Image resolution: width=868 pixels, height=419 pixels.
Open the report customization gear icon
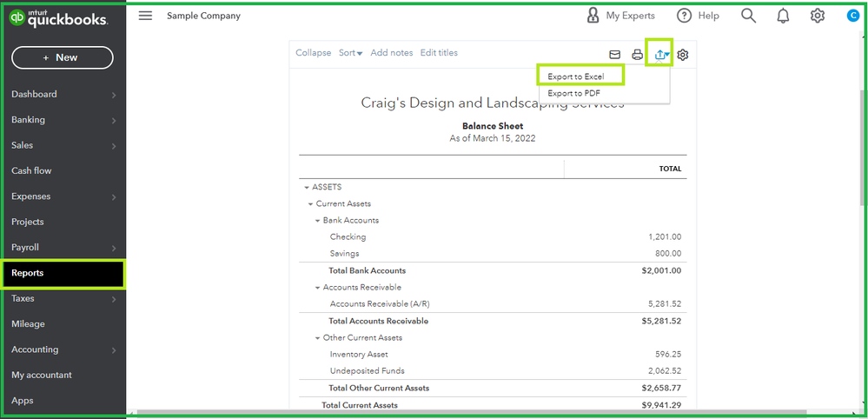point(683,55)
